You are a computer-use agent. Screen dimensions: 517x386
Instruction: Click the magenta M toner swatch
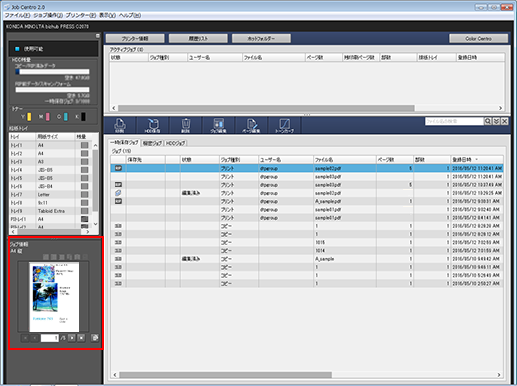(x=47, y=117)
